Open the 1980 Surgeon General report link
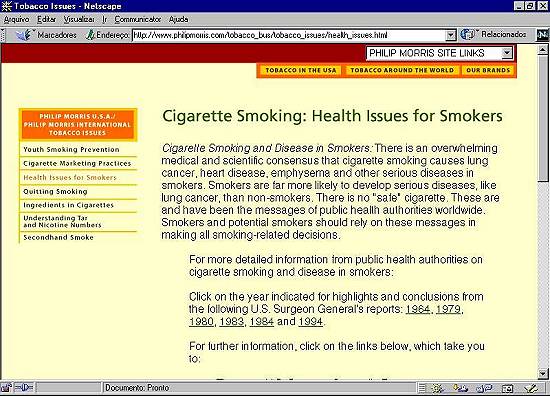Viewport: 550px width, 396px height. pos(201,322)
